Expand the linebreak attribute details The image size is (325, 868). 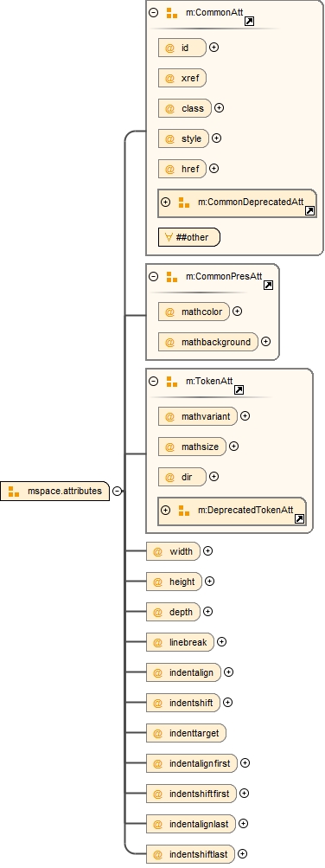click(221, 641)
